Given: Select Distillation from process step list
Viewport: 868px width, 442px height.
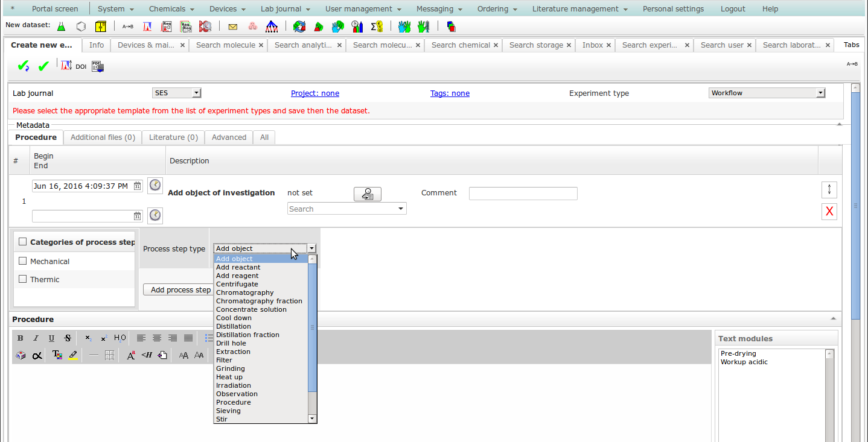Looking at the screenshot, I should [x=234, y=326].
